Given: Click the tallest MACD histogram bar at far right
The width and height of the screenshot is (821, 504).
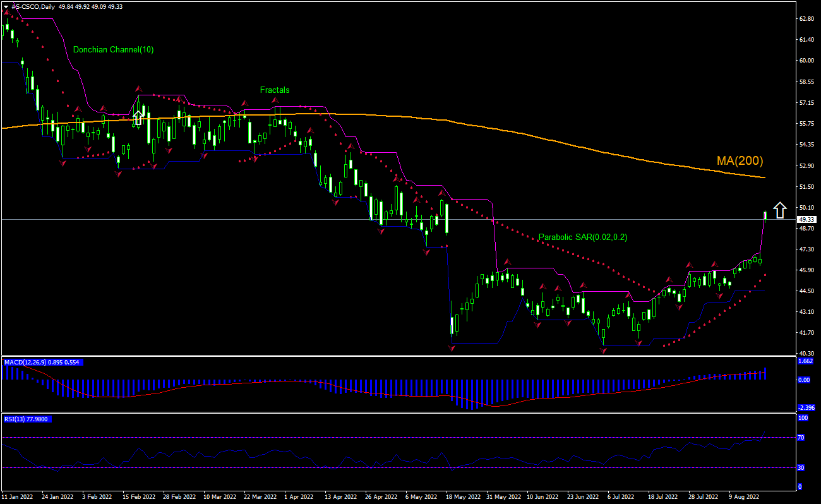Looking at the screenshot, I should [765, 373].
